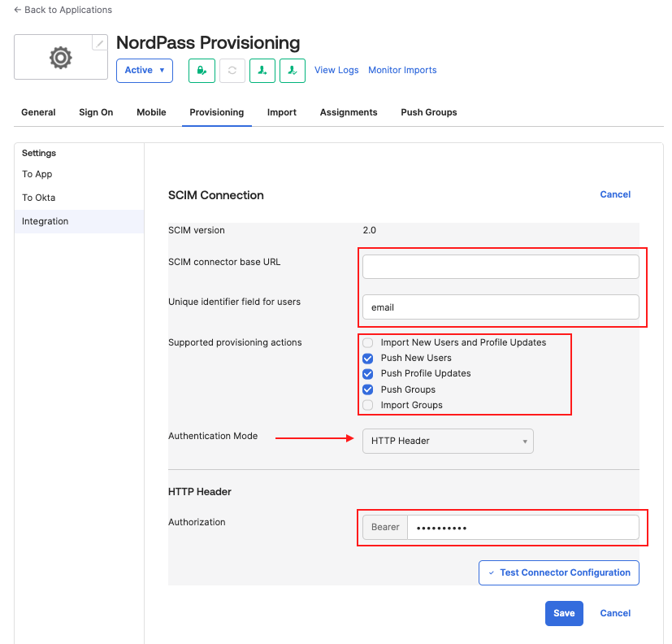The height and width of the screenshot is (644, 672).
Task: Click the Settings sidebar heading
Action: pyautogui.click(x=39, y=153)
